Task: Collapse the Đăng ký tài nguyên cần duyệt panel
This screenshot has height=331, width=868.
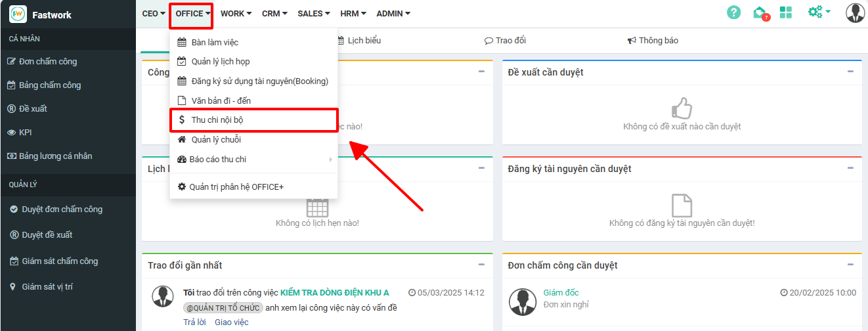Action: click(850, 168)
